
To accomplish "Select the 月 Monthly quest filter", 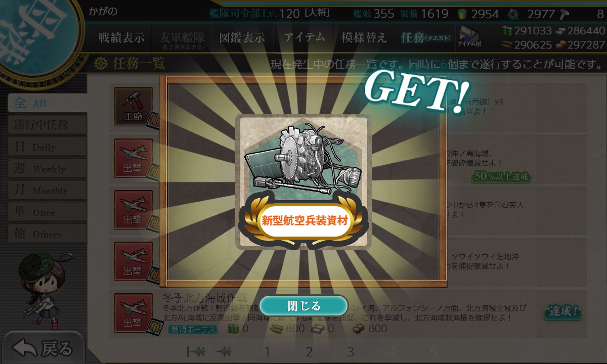I will tap(47, 190).
